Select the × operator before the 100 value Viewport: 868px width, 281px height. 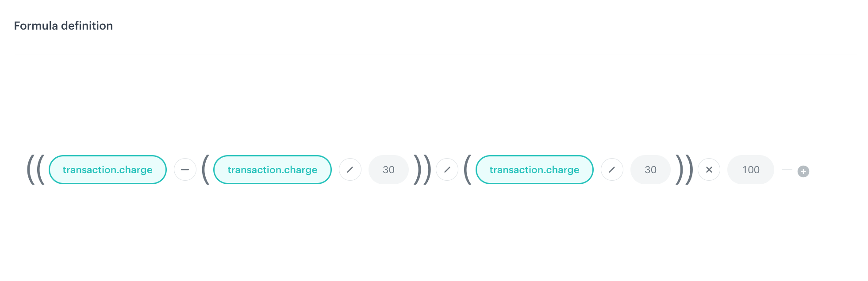[709, 169]
